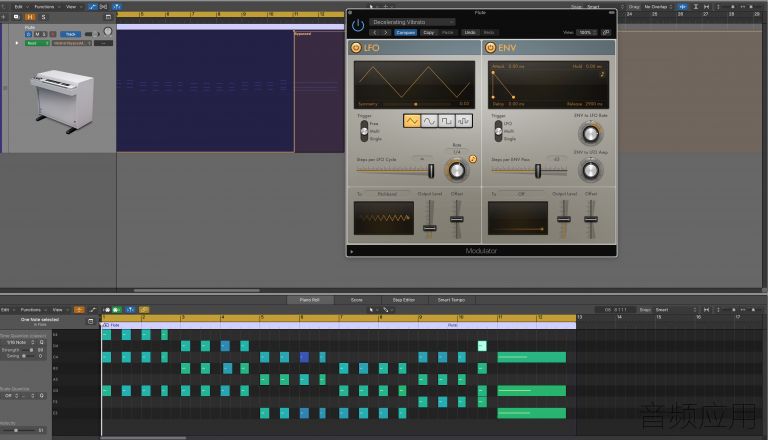768x440 pixels.
Task: Toggle the global Hide (H) button
Action: pos(30,17)
